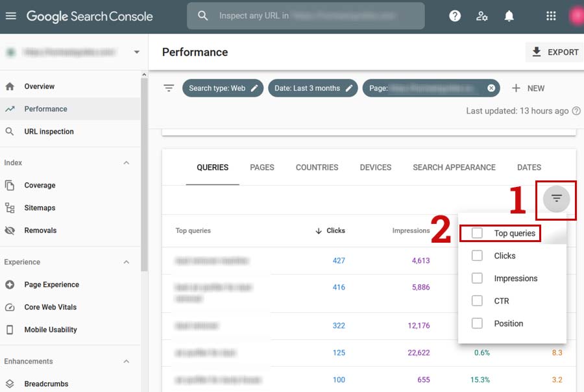Image resolution: width=584 pixels, height=392 pixels.
Task: Check the Impressions checkbox
Action: pos(477,278)
